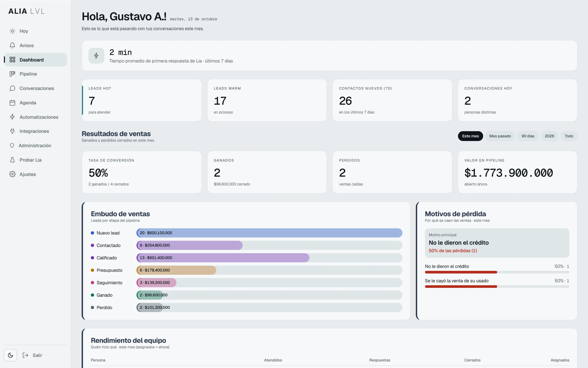The image size is (588, 368).
Task: Click the Asignados column header
Action: pos(560,360)
